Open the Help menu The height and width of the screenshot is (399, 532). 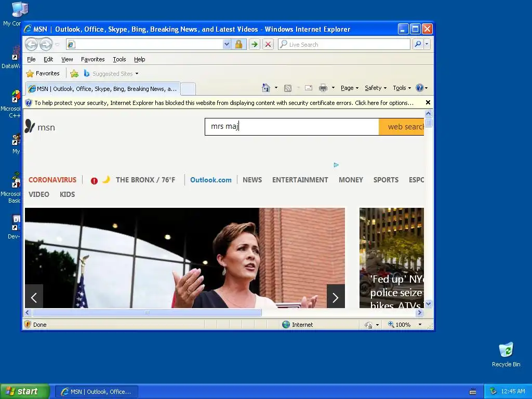tap(139, 59)
